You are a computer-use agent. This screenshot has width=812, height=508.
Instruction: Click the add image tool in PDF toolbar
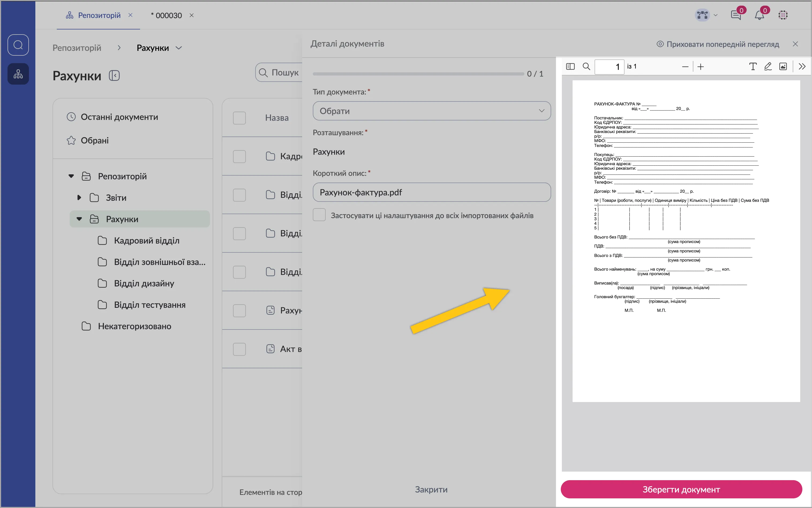point(783,67)
